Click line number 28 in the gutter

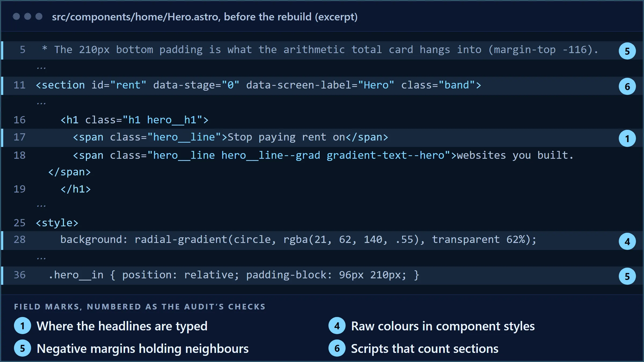[20, 240]
